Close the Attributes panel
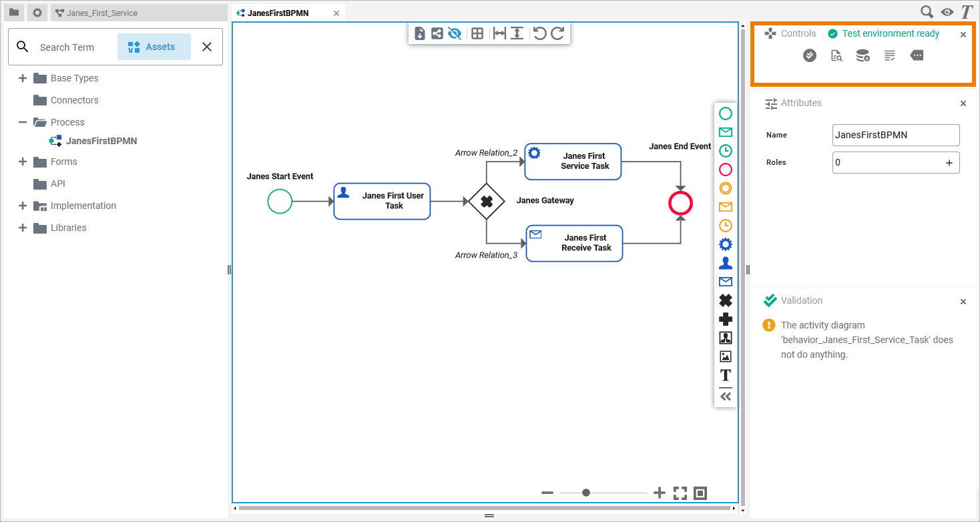 click(963, 103)
